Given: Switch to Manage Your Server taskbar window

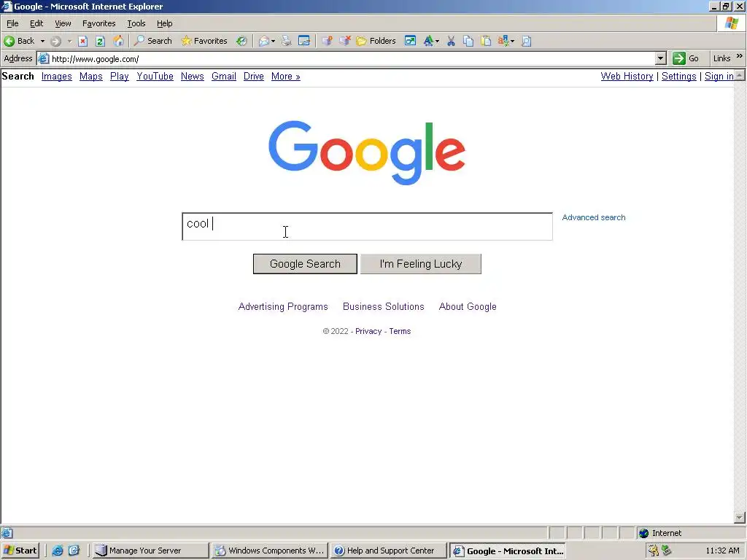Looking at the screenshot, I should [150, 551].
